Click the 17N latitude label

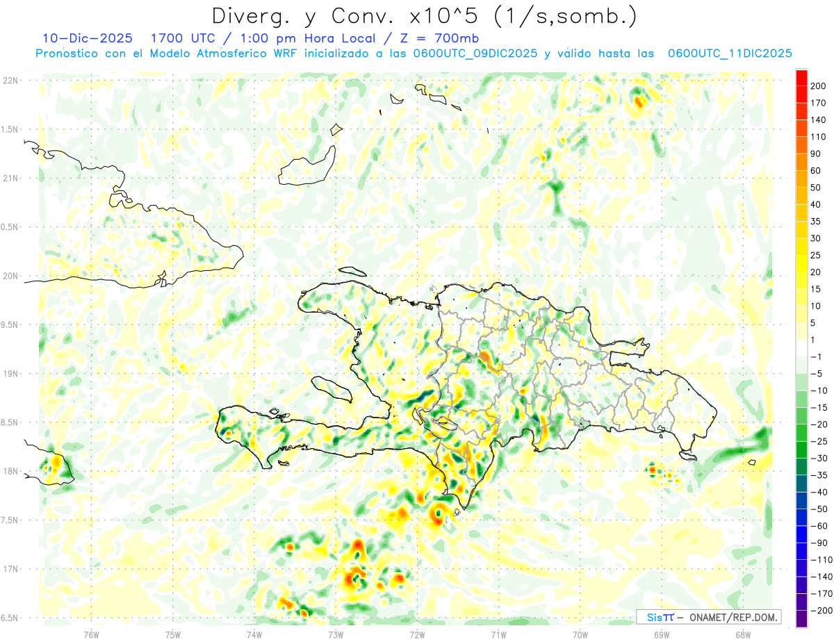10,570
